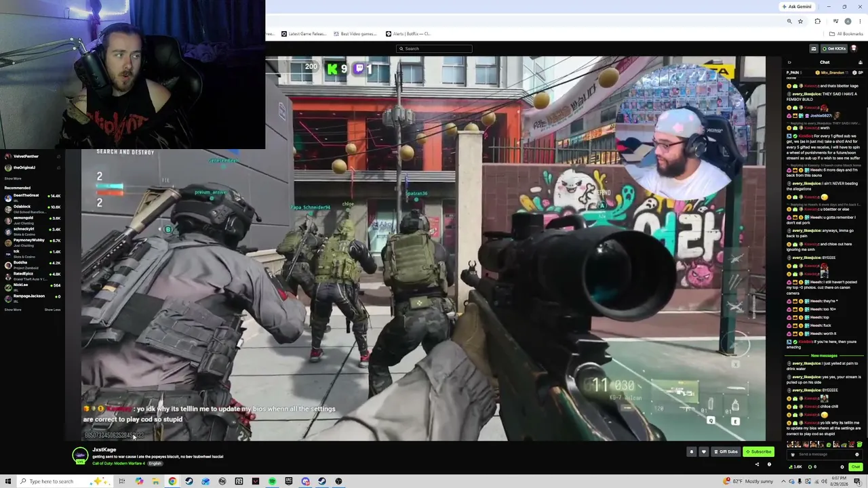Collapse recommended list with Show Less

click(52, 310)
